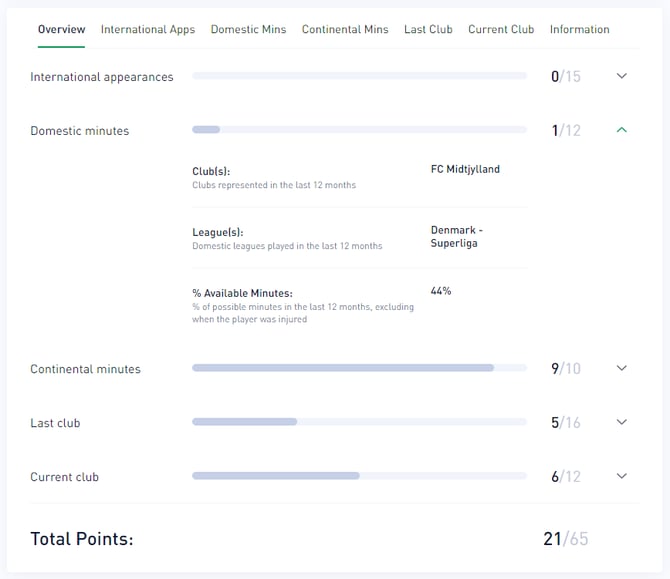Open the Overview tab
This screenshot has width=670, height=579.
pos(61,29)
